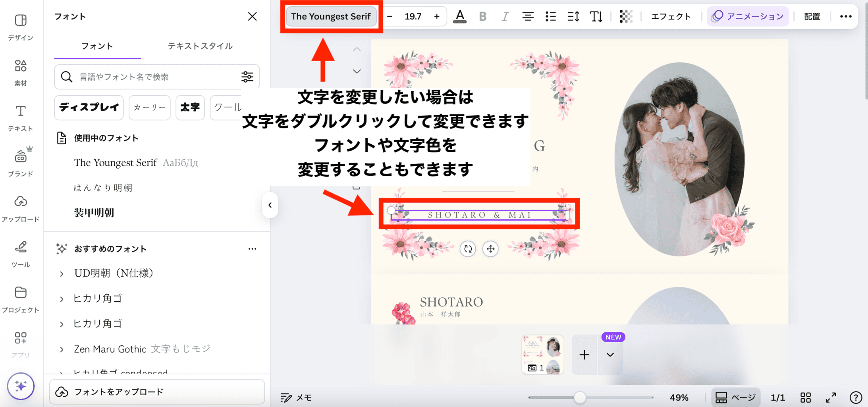The height and width of the screenshot is (407, 868).
Task: Open the text color picker
Action: click(460, 16)
